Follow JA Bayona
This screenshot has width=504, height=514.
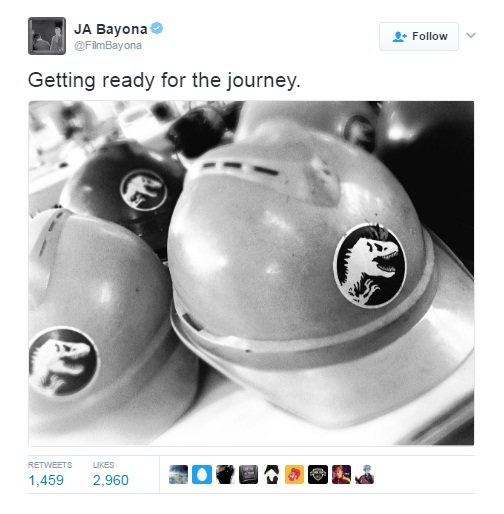pos(419,36)
